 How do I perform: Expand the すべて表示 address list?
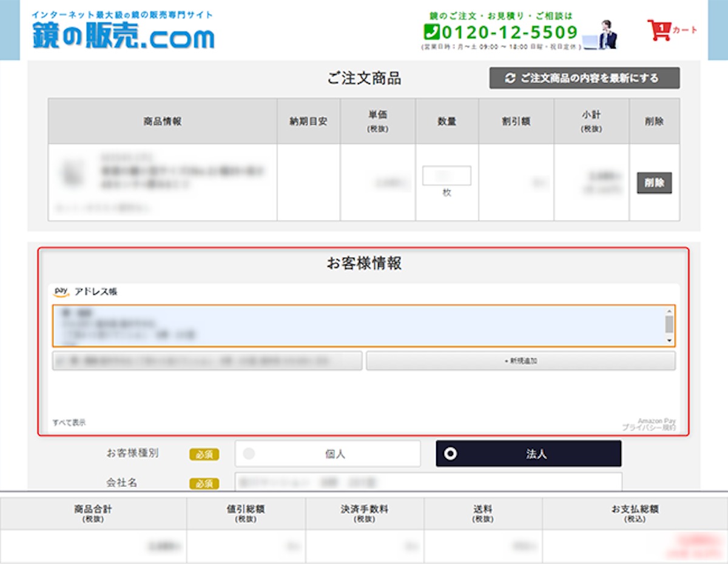point(69,423)
